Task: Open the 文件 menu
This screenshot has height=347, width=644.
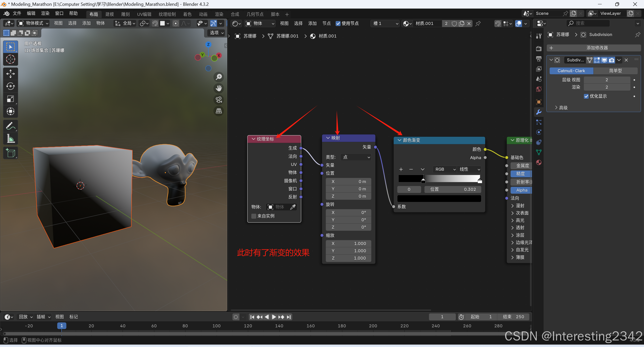Action: click(17, 13)
